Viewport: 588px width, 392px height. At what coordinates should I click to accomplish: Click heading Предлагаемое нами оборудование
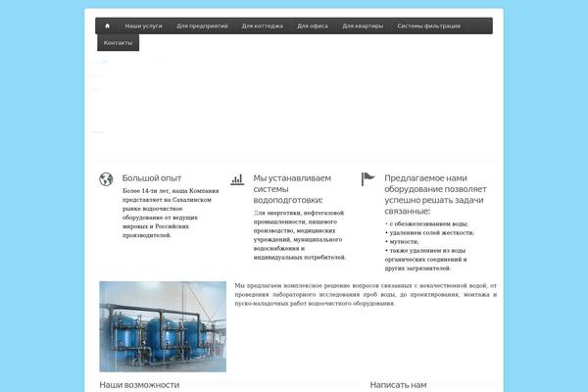(x=435, y=194)
